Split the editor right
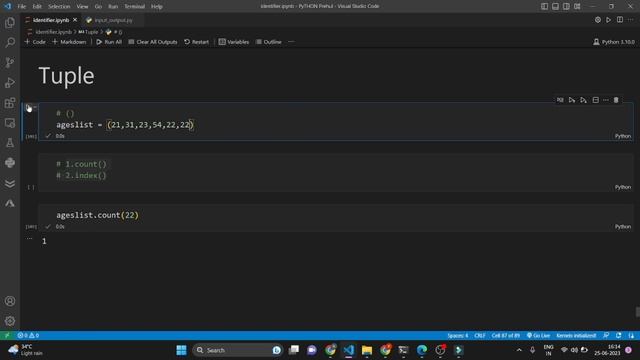Viewport: 640px width, 360px height. [620, 20]
